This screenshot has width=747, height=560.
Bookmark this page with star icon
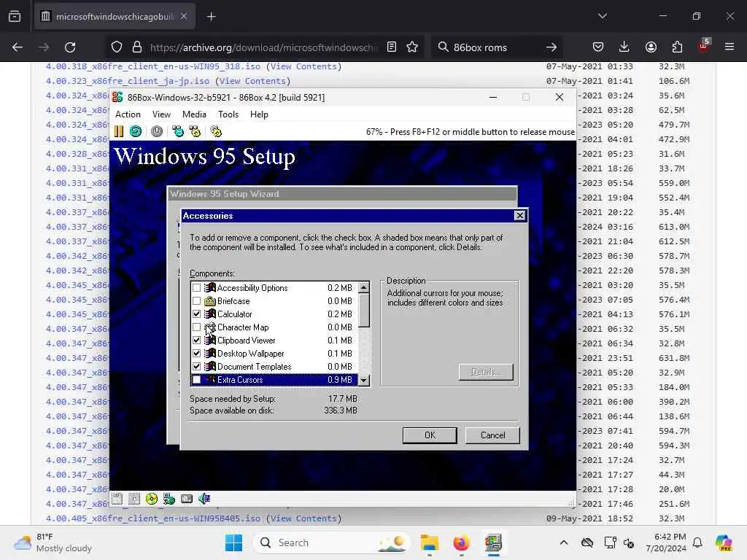[412, 47]
